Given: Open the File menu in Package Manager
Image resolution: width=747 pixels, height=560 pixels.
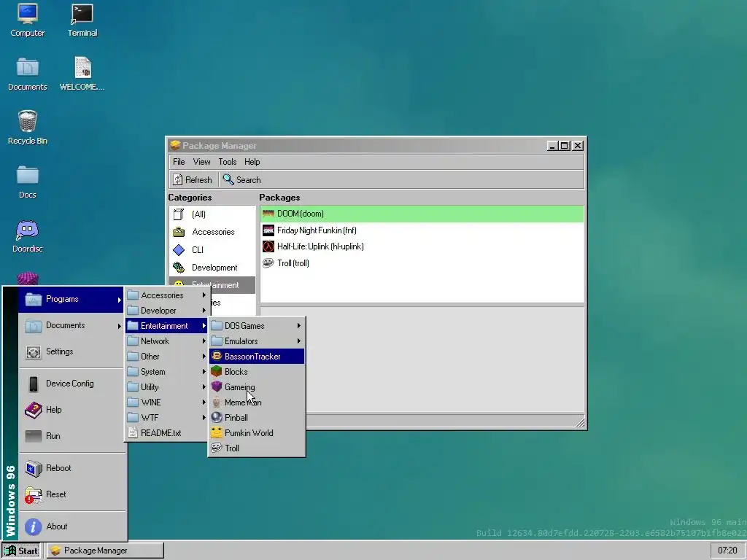Looking at the screenshot, I should (x=179, y=162).
